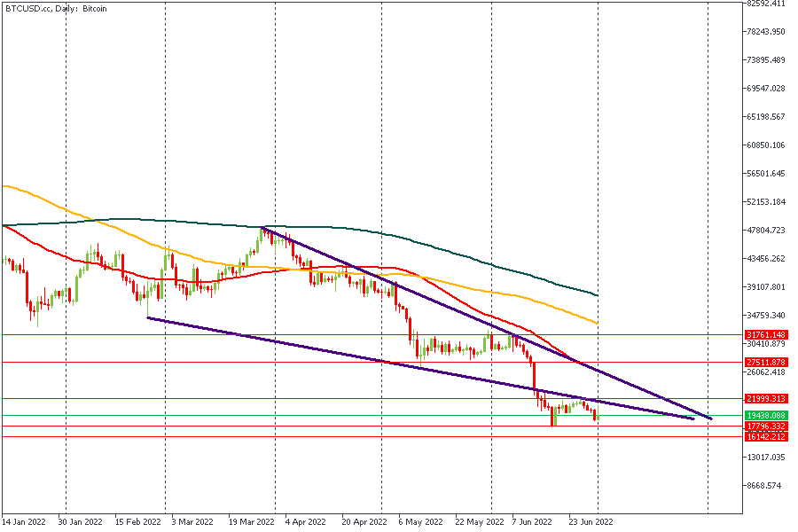The image size is (798, 532).
Task: Select the 19 Mar 2022 date label
Action: (251, 522)
